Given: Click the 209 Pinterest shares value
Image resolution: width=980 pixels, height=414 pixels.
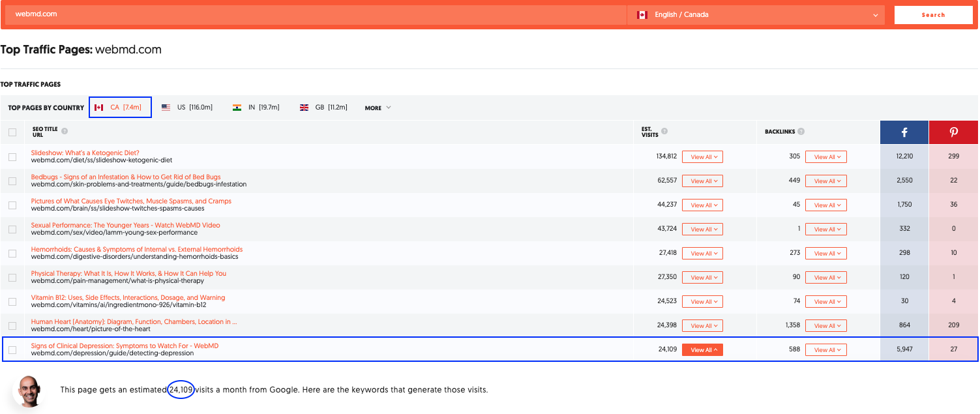Looking at the screenshot, I should click(953, 326).
